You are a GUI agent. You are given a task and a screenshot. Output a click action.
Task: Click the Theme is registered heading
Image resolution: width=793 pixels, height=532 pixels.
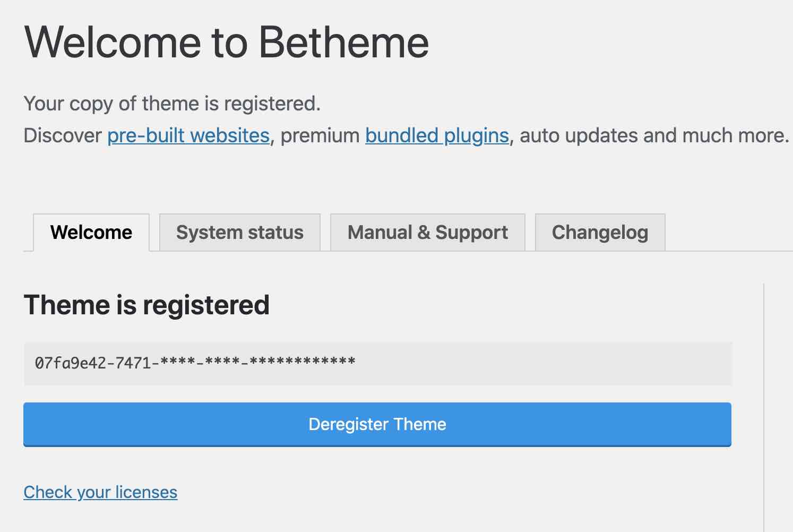pos(146,305)
